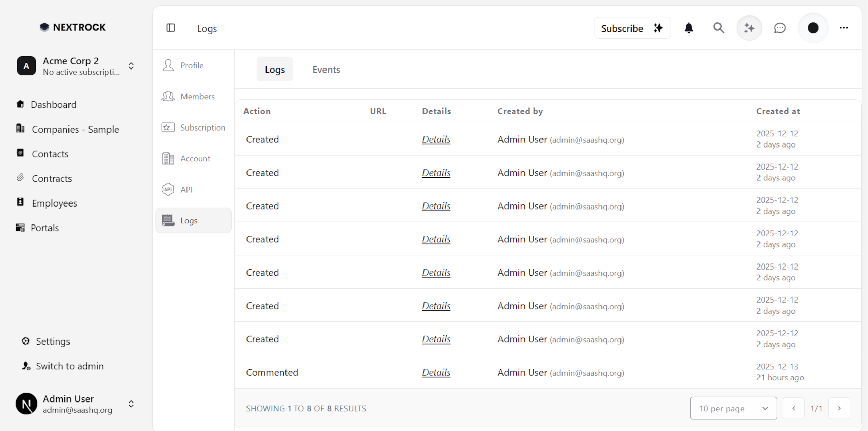Viewport: 868px width, 431px height.
Task: Open Settings in left navigation
Action: coord(53,341)
